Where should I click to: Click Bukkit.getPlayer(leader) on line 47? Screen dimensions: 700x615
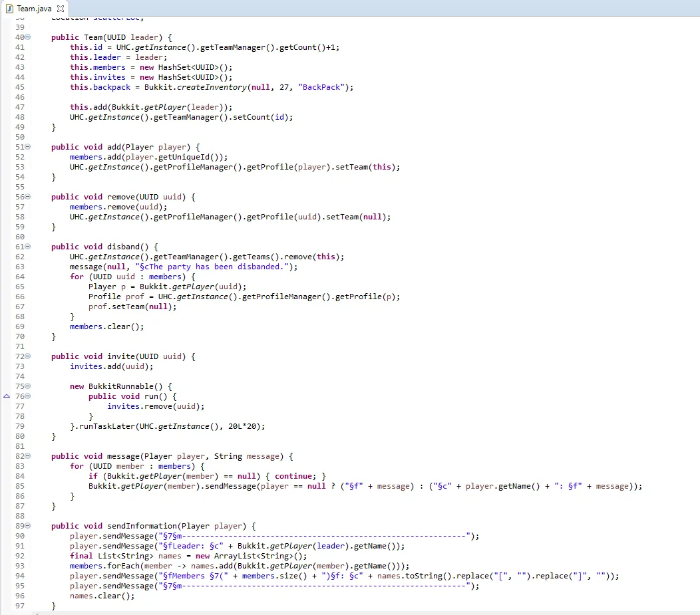(x=170, y=107)
